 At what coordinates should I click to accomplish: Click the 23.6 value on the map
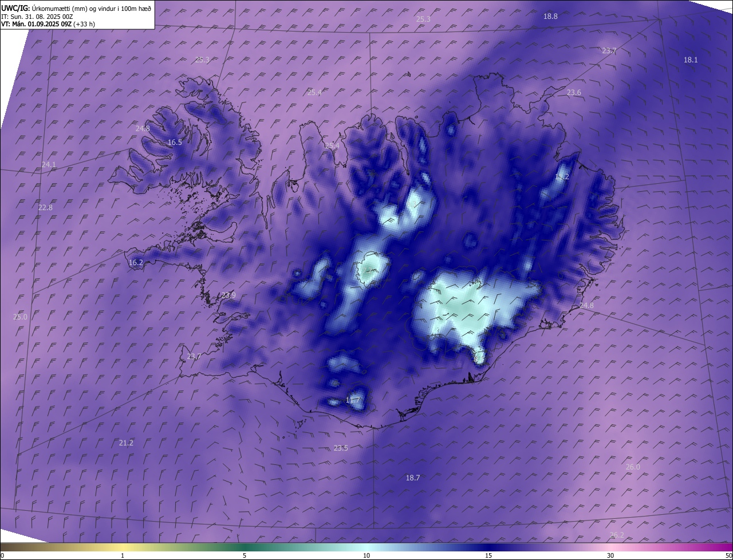coord(574,92)
